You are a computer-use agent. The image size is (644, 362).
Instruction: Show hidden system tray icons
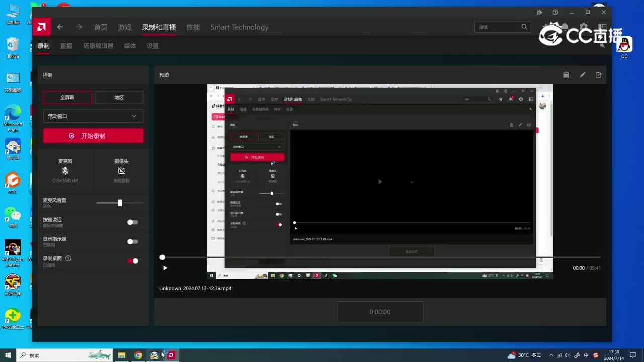pyautogui.click(x=551, y=355)
